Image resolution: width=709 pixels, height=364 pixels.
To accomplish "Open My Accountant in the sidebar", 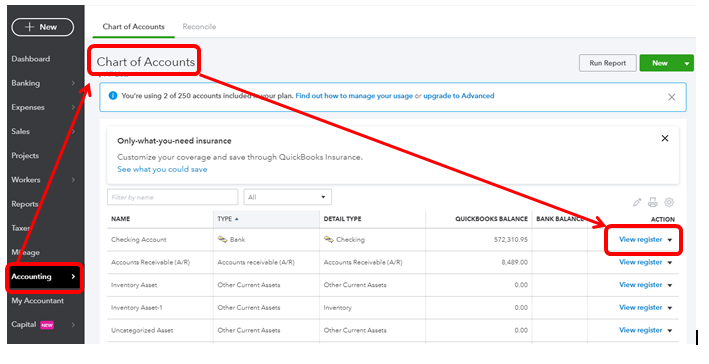I will pyautogui.click(x=38, y=301).
